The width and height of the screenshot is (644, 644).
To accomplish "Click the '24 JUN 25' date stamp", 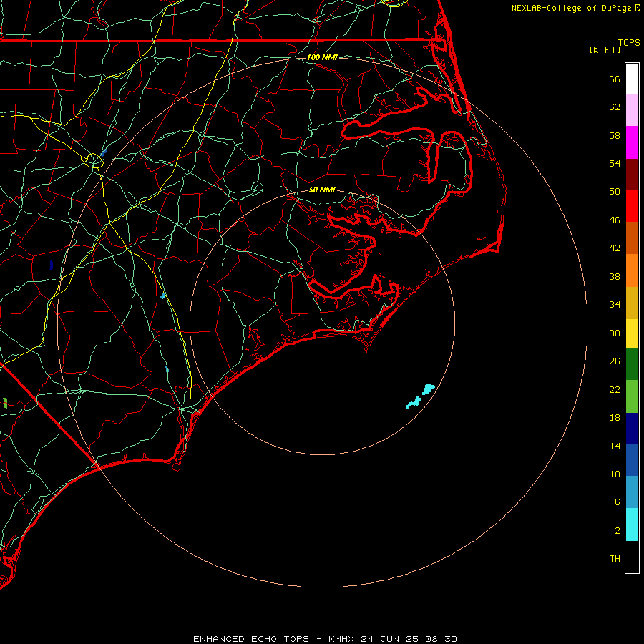I will click(x=389, y=639).
